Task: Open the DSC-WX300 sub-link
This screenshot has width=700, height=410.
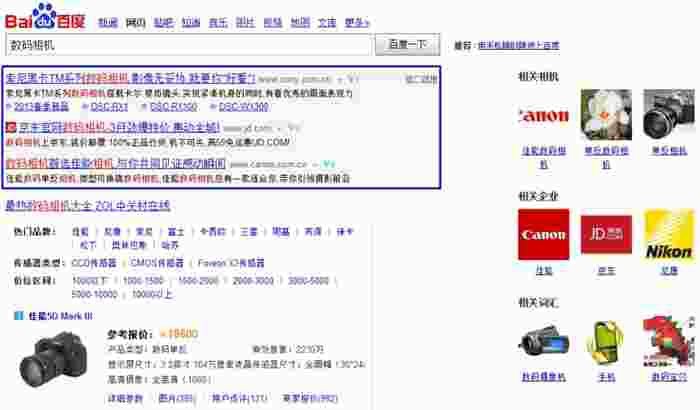Action: click(x=244, y=107)
